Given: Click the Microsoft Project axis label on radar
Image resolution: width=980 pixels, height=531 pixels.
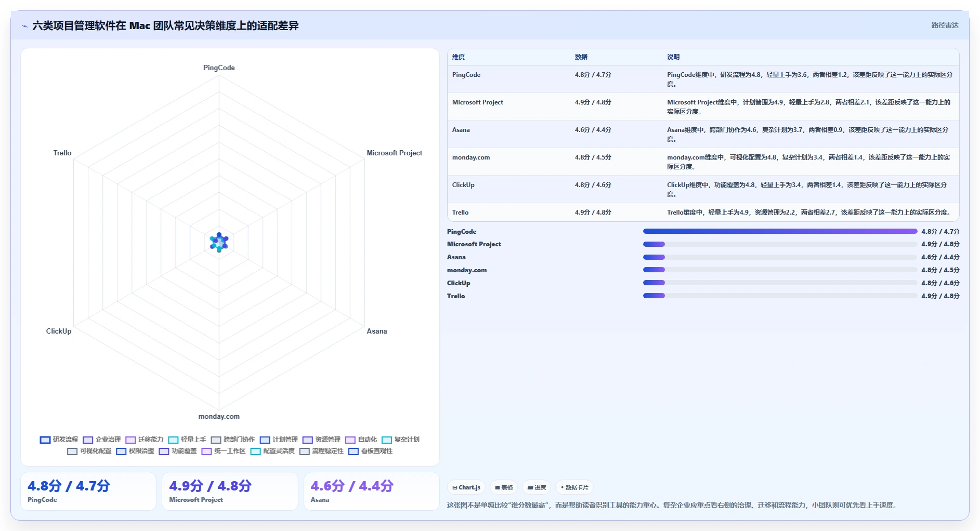Looking at the screenshot, I should [x=395, y=153].
